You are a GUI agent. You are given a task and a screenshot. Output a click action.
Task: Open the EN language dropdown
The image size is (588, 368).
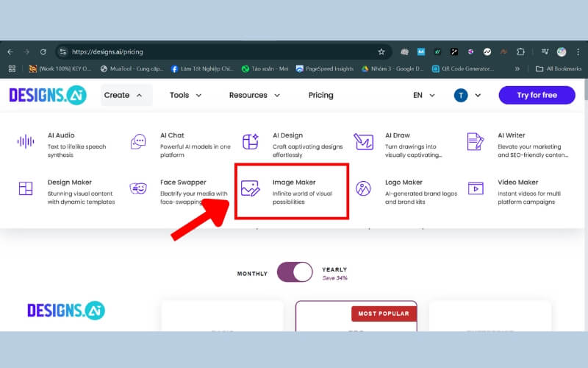[424, 96]
